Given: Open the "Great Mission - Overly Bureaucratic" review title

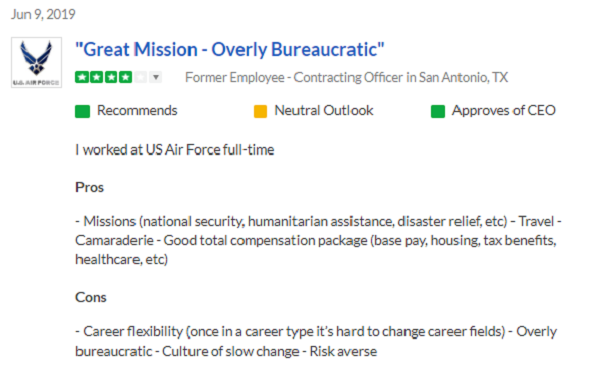Looking at the screenshot, I should [x=230, y=50].
